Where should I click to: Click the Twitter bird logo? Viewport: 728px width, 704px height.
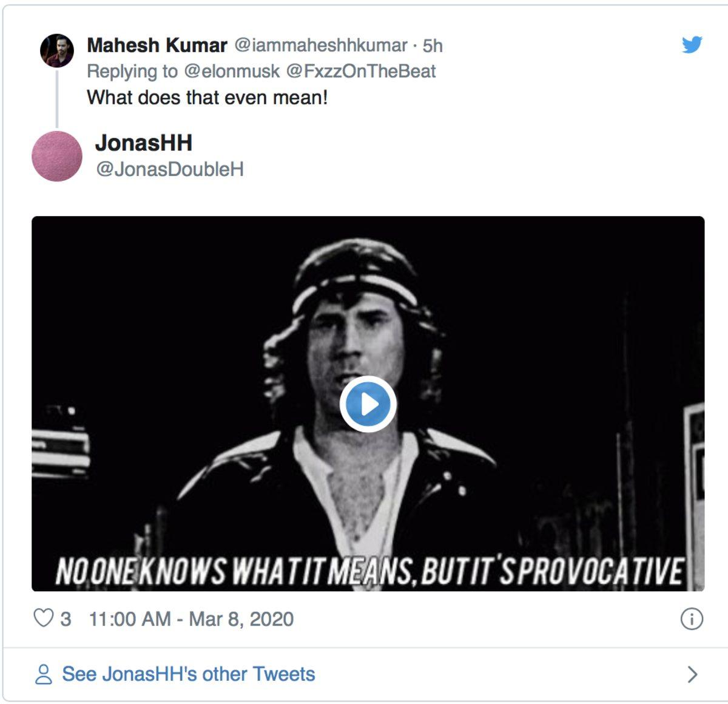[692, 45]
